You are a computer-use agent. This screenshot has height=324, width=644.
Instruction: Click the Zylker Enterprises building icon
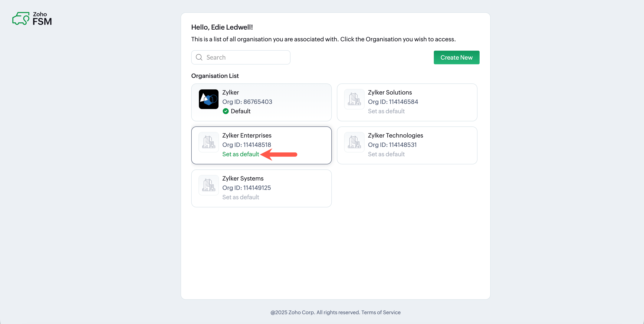pos(208,142)
